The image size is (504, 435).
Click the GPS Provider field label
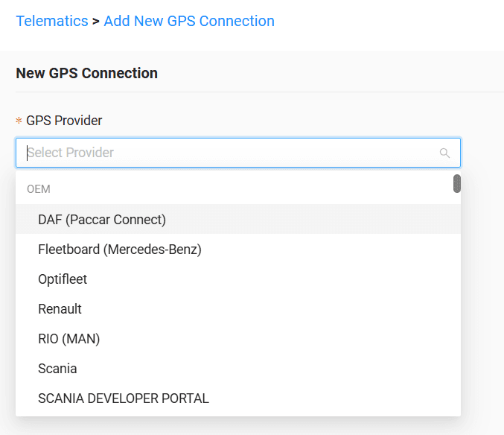point(64,121)
